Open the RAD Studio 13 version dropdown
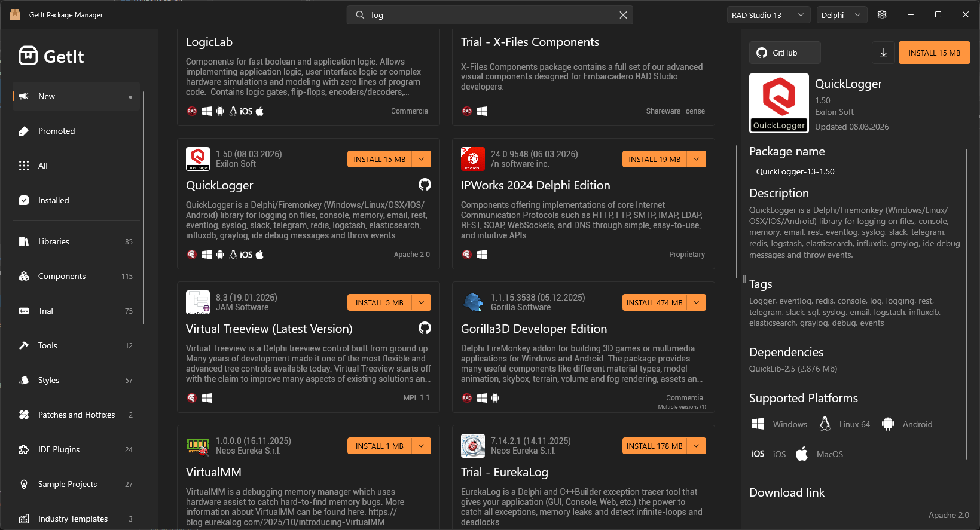Viewport: 980px width, 530px height. 768,15
